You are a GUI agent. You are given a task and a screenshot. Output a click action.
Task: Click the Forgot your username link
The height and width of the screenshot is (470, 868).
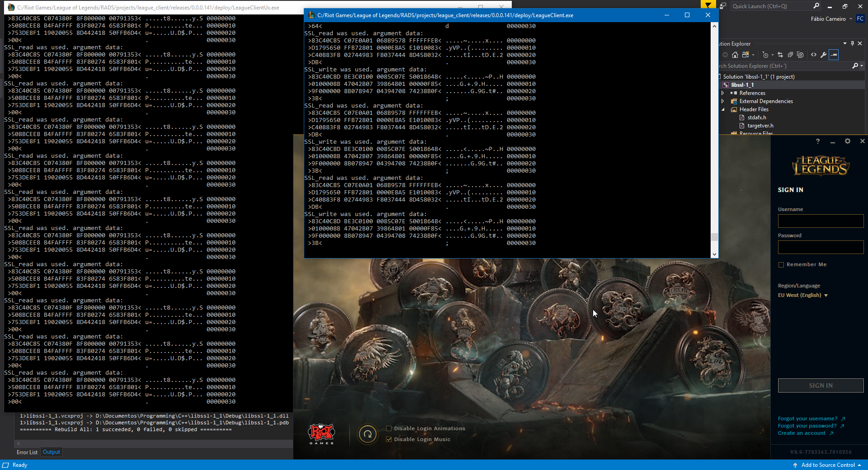coord(811,418)
